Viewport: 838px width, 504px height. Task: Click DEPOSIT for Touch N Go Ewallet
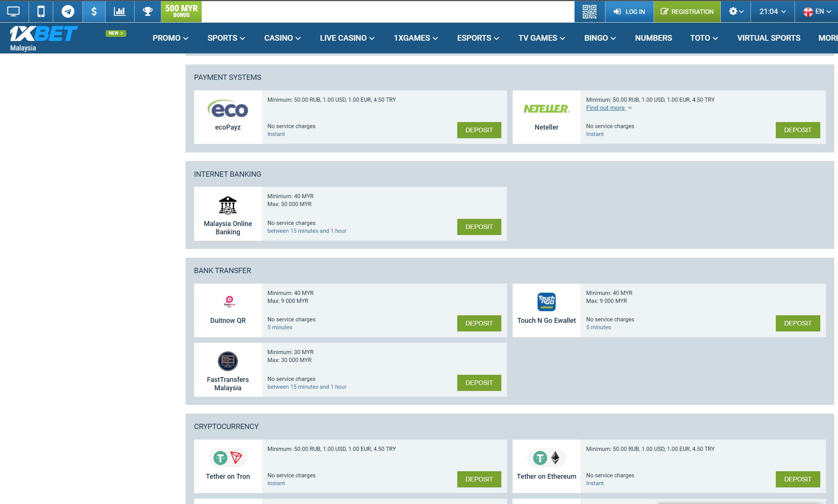point(798,323)
